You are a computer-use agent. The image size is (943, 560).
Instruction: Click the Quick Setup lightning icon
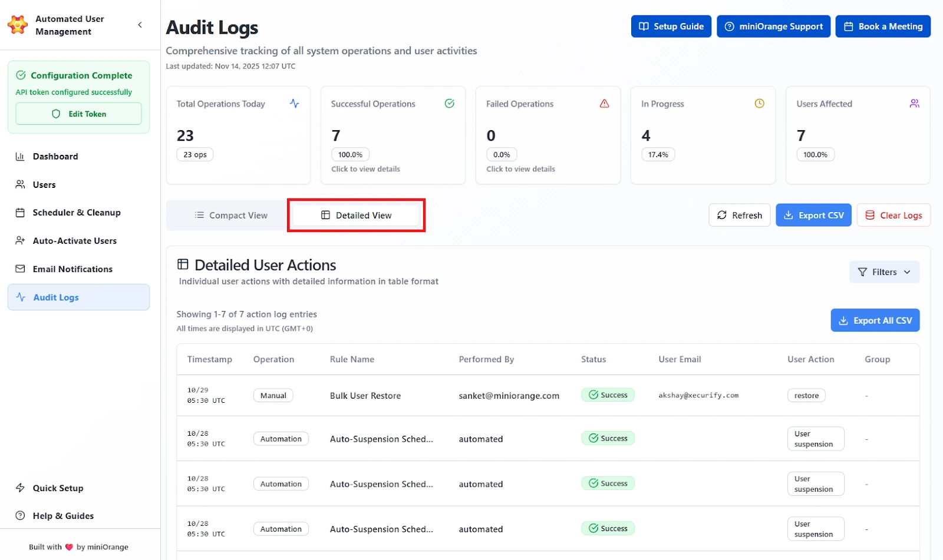click(20, 488)
